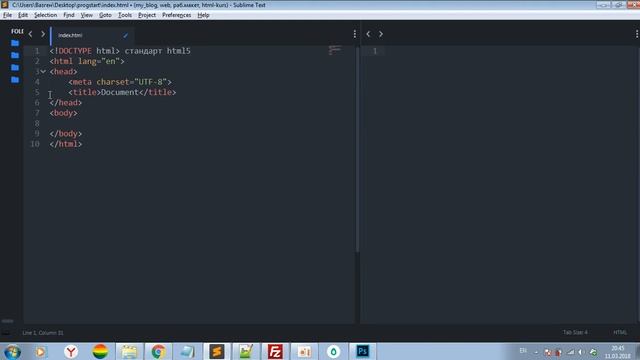Image resolution: width=640 pixels, height=360 pixels.
Task: Click the closing </body> tag
Action: (x=65, y=134)
